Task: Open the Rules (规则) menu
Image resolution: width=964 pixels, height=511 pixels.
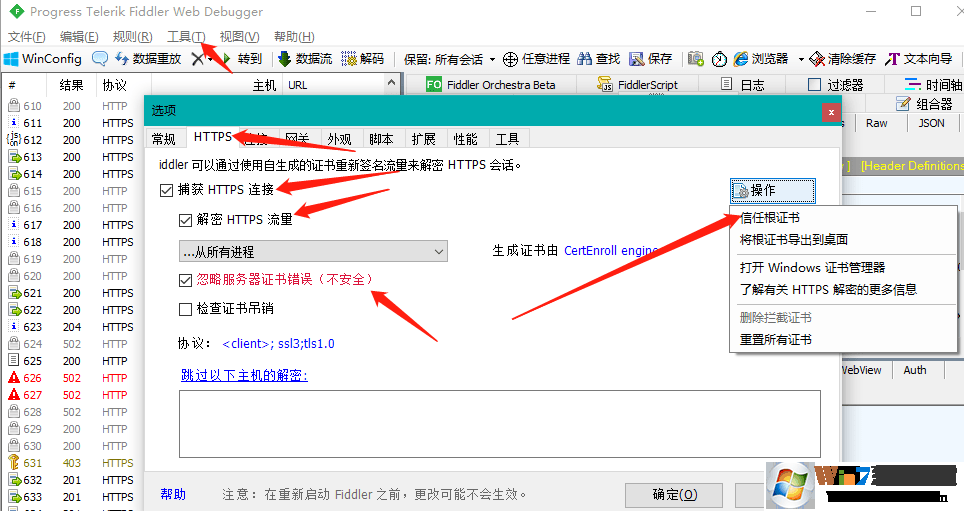Action: 132,37
